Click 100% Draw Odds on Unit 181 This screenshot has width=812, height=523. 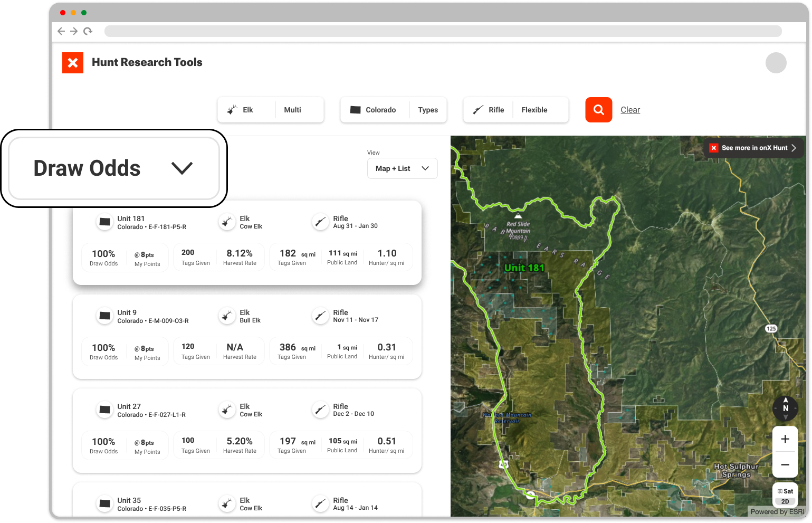coord(103,254)
